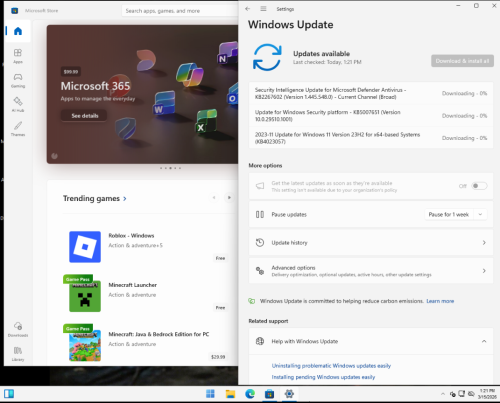
Task: Click the Security Intelligence Update entry
Action: [371, 93]
